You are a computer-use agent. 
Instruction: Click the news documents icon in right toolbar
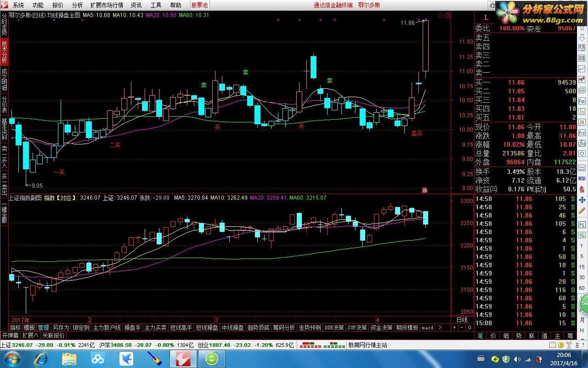click(x=582, y=90)
